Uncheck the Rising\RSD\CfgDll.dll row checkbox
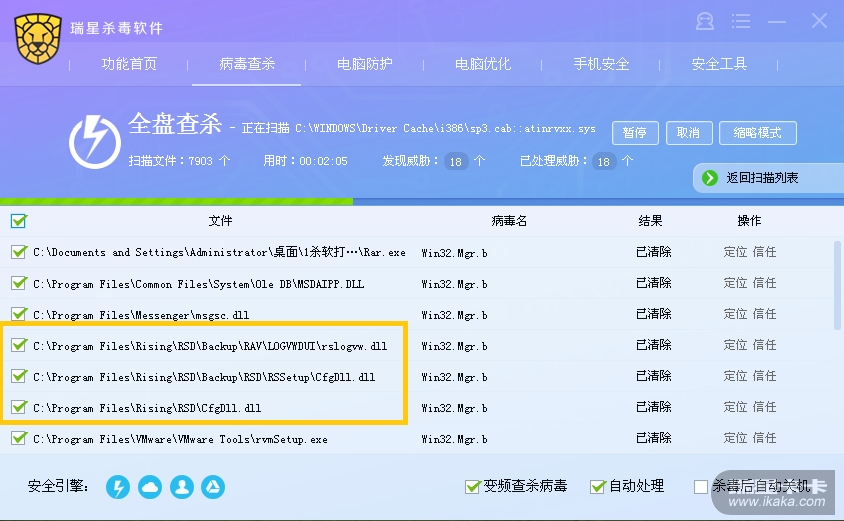 tap(19, 407)
